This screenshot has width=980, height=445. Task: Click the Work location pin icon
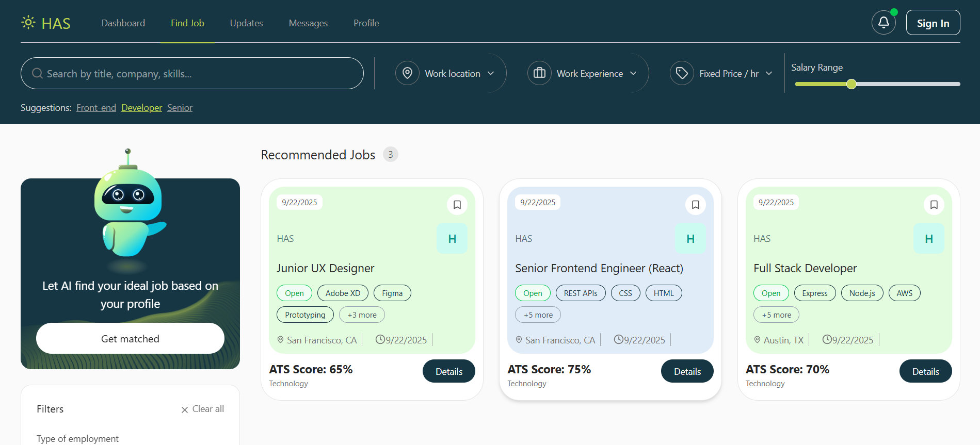407,73
